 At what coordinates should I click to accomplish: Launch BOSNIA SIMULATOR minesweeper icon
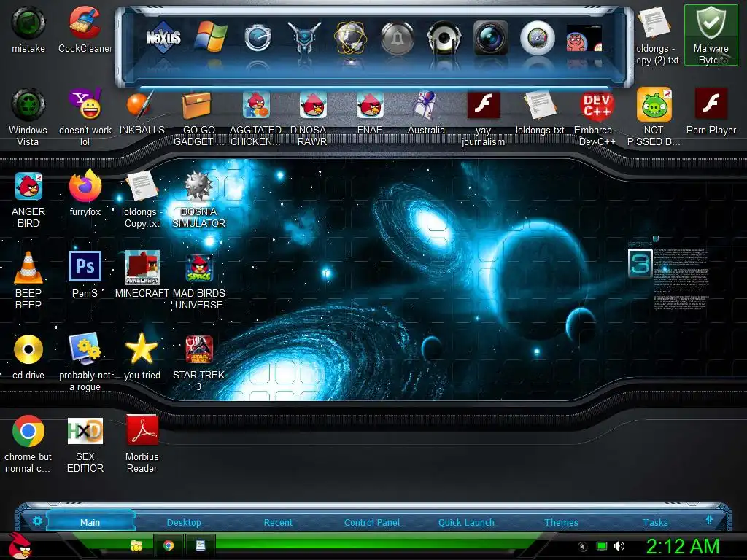tap(198, 199)
